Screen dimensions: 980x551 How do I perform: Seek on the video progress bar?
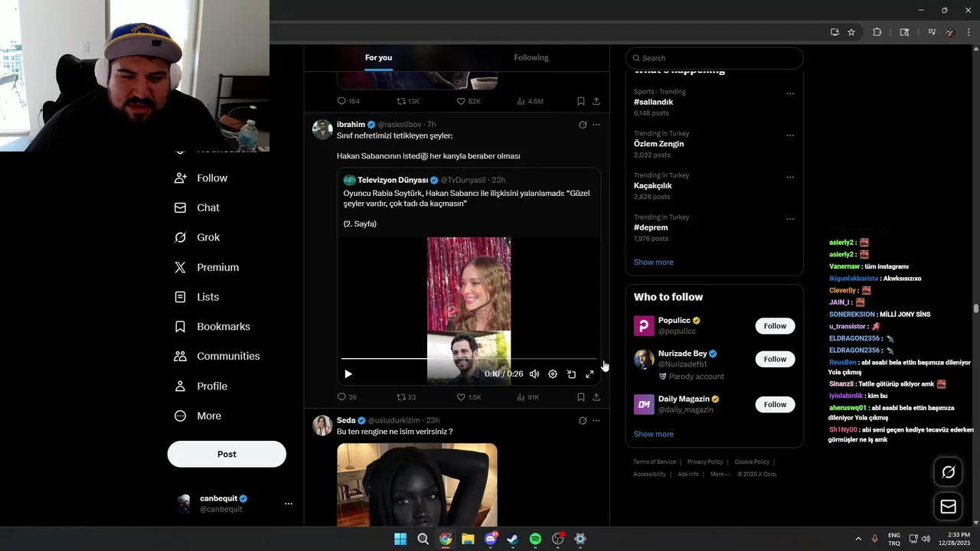coord(469,358)
